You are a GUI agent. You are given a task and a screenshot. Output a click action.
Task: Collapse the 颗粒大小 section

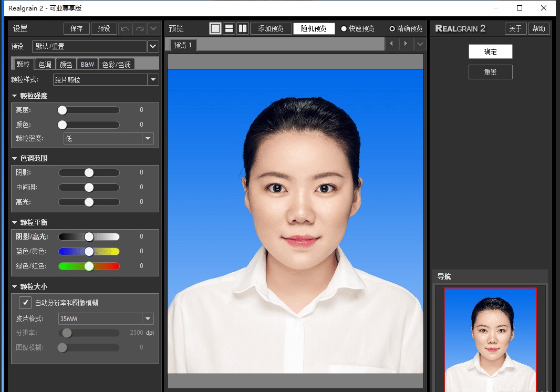(14, 286)
